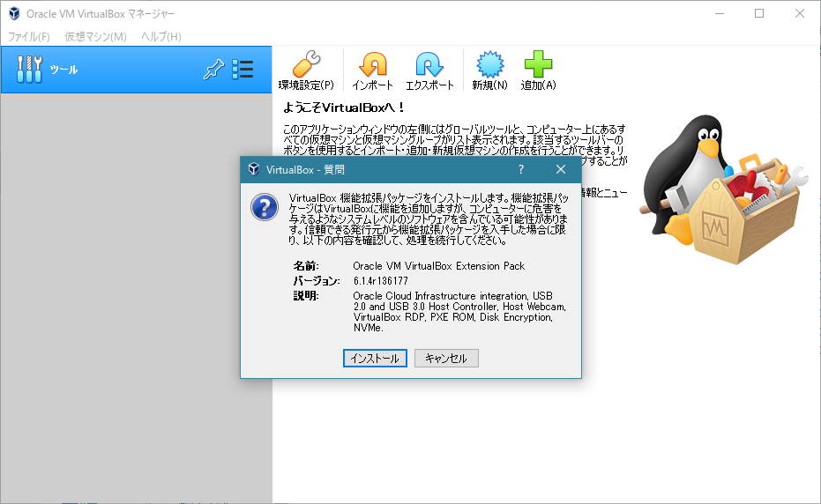Click the VirtualBox cube icon in the dialog title
Screen dimensions: 821x504
pyautogui.click(x=254, y=169)
